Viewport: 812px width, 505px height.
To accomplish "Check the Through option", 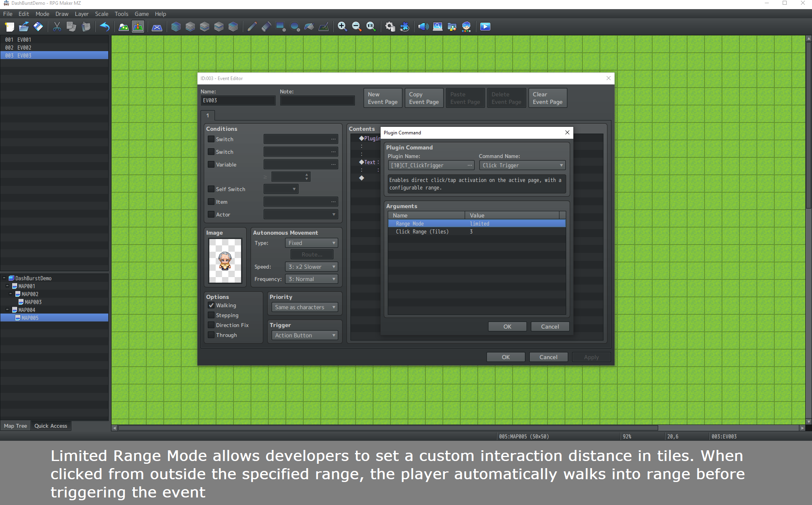I will click(211, 335).
